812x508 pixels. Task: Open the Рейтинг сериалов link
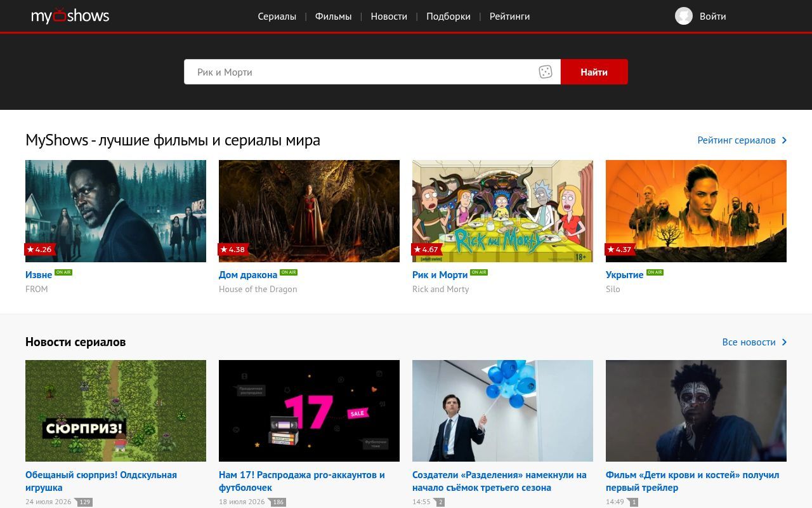pos(737,140)
